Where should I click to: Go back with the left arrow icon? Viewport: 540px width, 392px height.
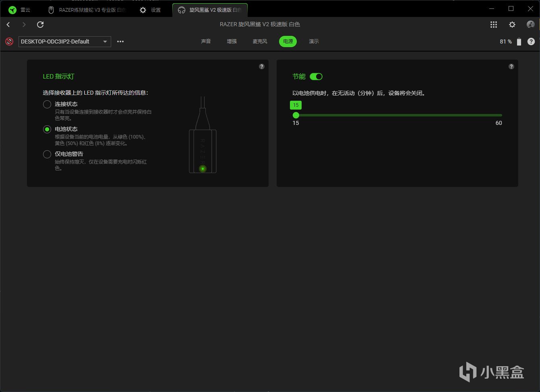[x=8, y=25]
